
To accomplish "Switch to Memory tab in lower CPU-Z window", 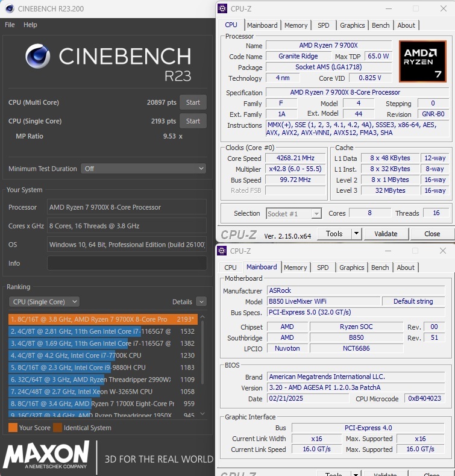I will [295, 268].
